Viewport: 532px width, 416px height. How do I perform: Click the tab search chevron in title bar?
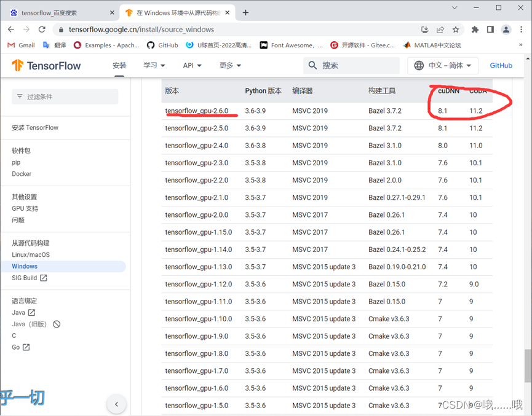(455, 7)
